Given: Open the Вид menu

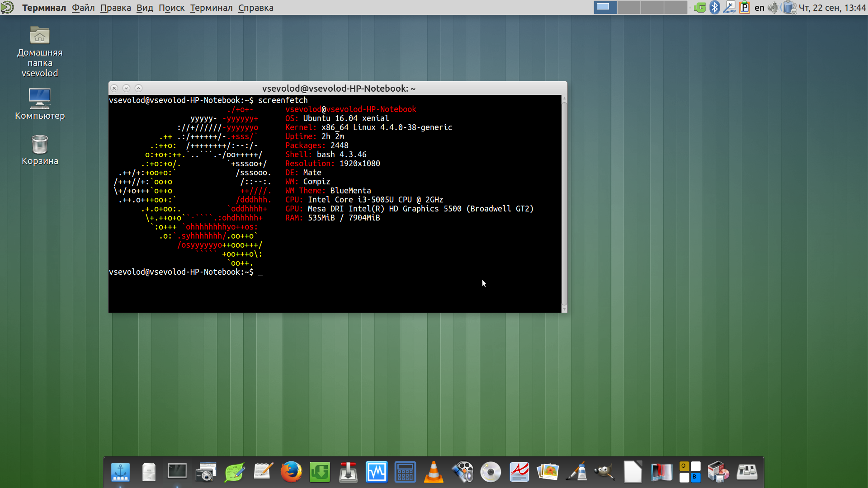Looking at the screenshot, I should 145,8.
